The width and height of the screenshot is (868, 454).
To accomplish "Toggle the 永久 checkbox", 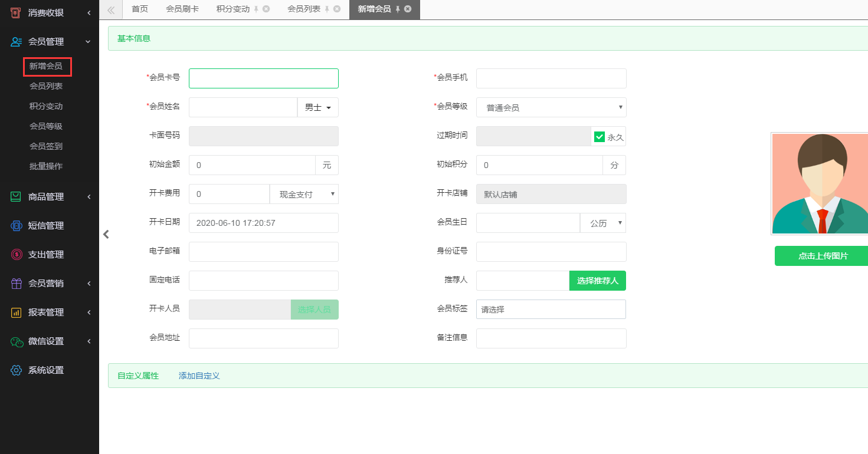I will pyautogui.click(x=600, y=137).
